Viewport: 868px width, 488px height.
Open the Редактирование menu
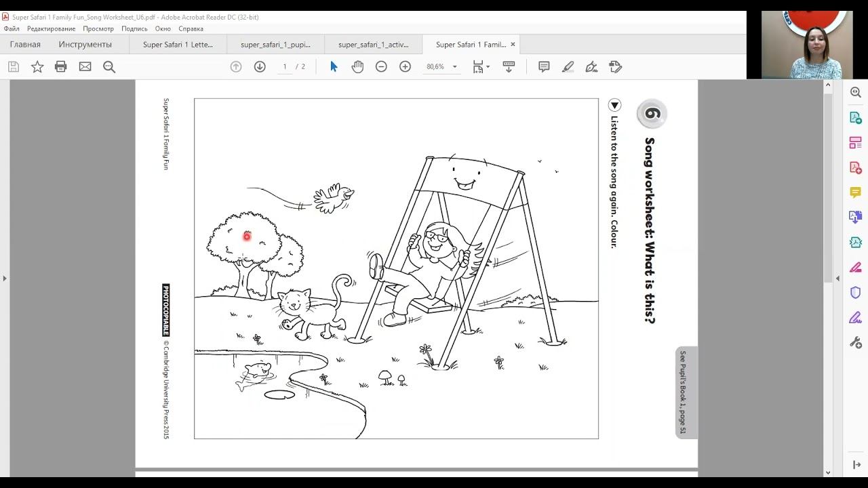click(x=52, y=29)
